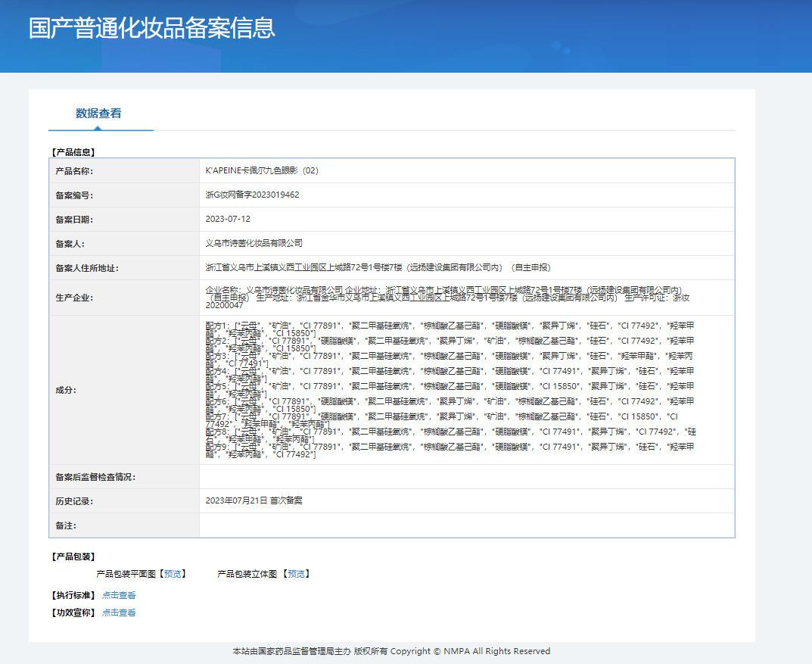Open 点击查看 link next to 执行标准
Image resolution: width=812 pixels, height=664 pixels.
pos(119,596)
